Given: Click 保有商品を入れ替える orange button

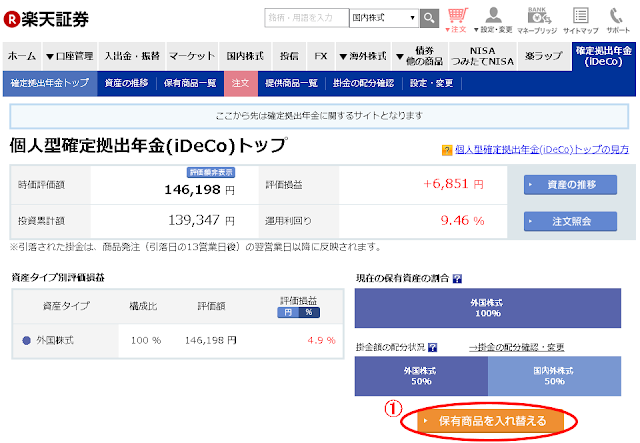Looking at the screenshot, I should (x=491, y=421).
